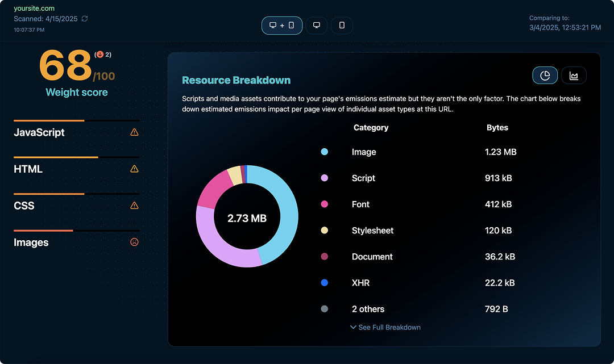Click the Stylesheet legend color dot

coord(324,231)
